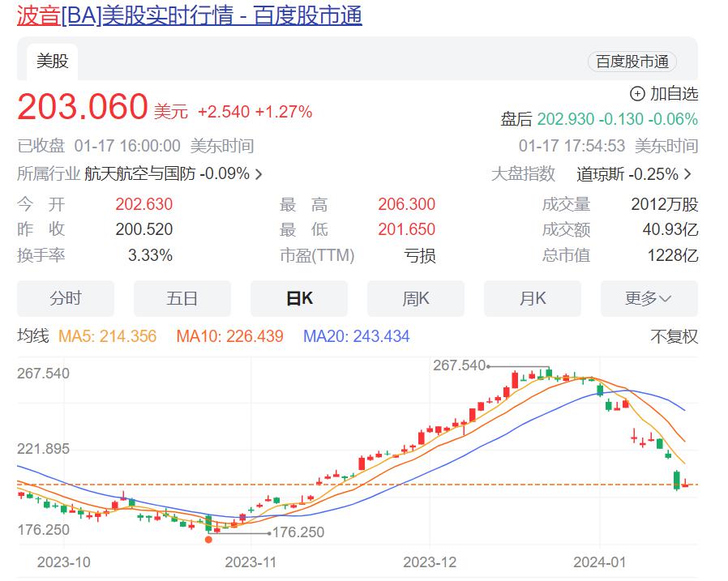
Task: Click MA10: 226.439 legend
Action: [x=229, y=336]
